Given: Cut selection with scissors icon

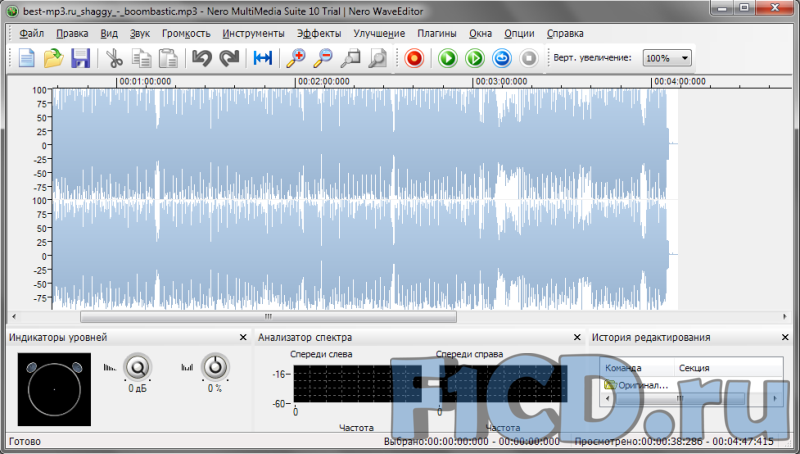Looking at the screenshot, I should pos(114,58).
